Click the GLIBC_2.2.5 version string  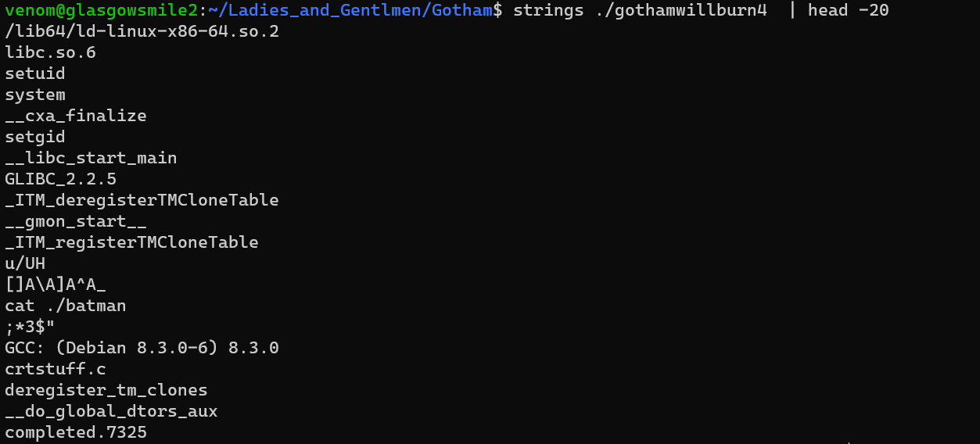(60, 179)
